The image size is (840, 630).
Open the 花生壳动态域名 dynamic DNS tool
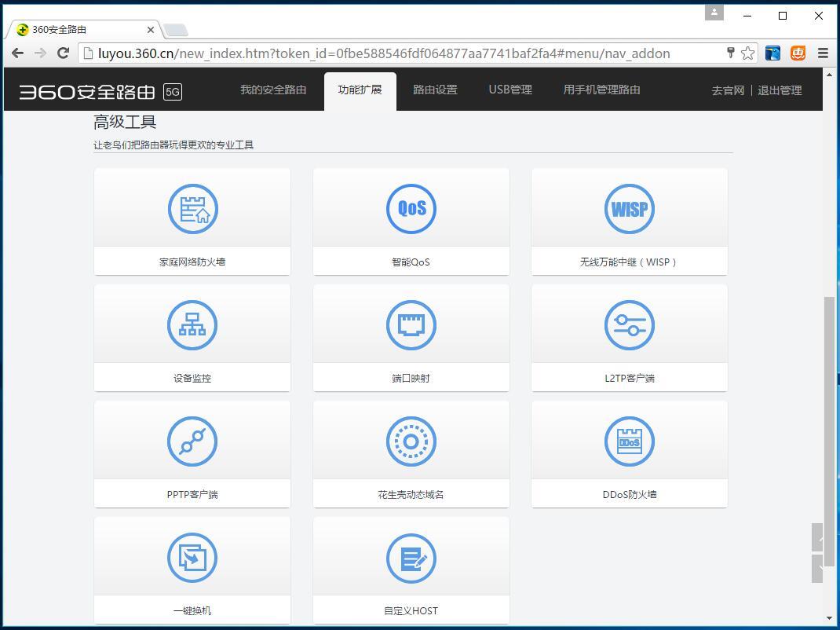click(x=411, y=452)
